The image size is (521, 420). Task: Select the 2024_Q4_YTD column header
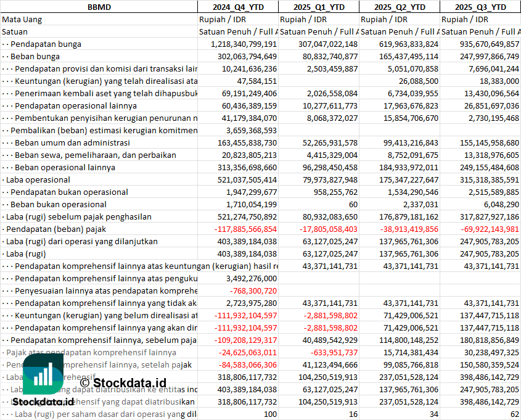pyautogui.click(x=237, y=7)
